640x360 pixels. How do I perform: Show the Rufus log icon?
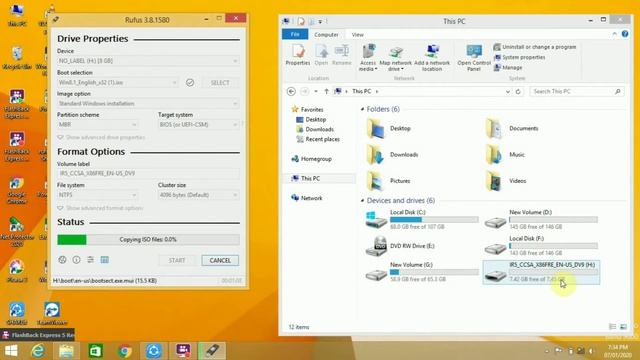coord(104,260)
